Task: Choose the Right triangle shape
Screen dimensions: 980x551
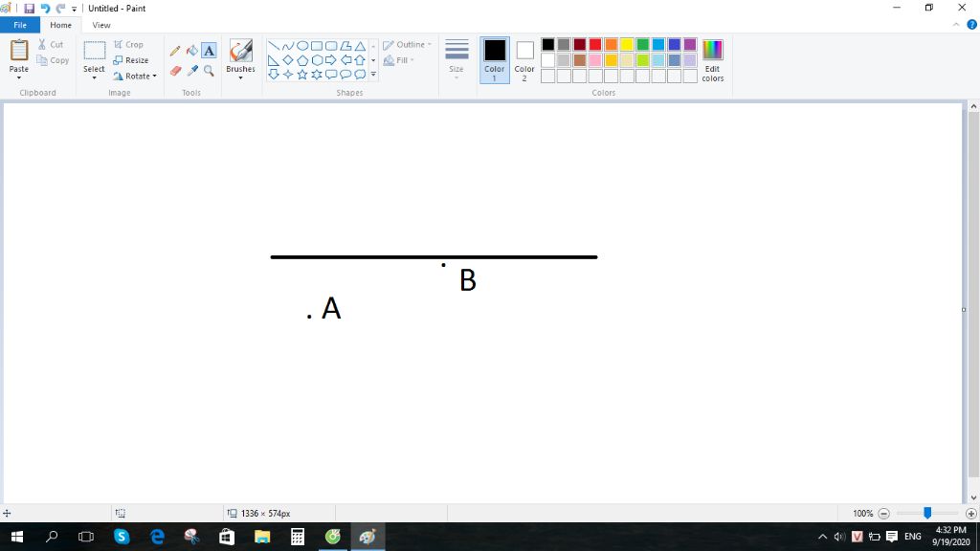Action: (x=273, y=60)
